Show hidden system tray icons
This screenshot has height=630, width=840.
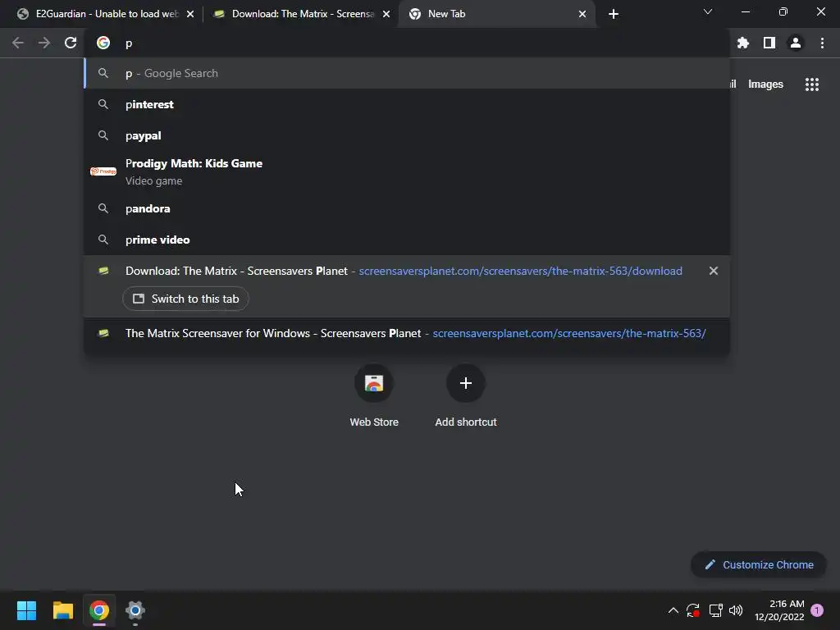click(673, 610)
